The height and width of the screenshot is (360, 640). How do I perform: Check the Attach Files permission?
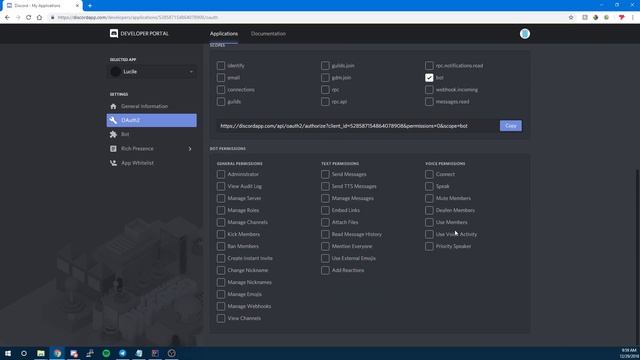pyautogui.click(x=325, y=222)
